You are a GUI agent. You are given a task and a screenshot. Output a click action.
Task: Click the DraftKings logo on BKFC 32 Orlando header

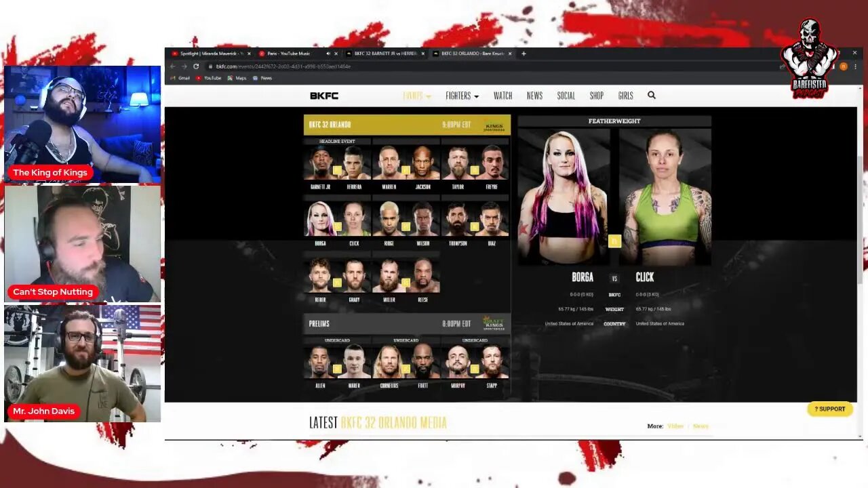coord(494,125)
